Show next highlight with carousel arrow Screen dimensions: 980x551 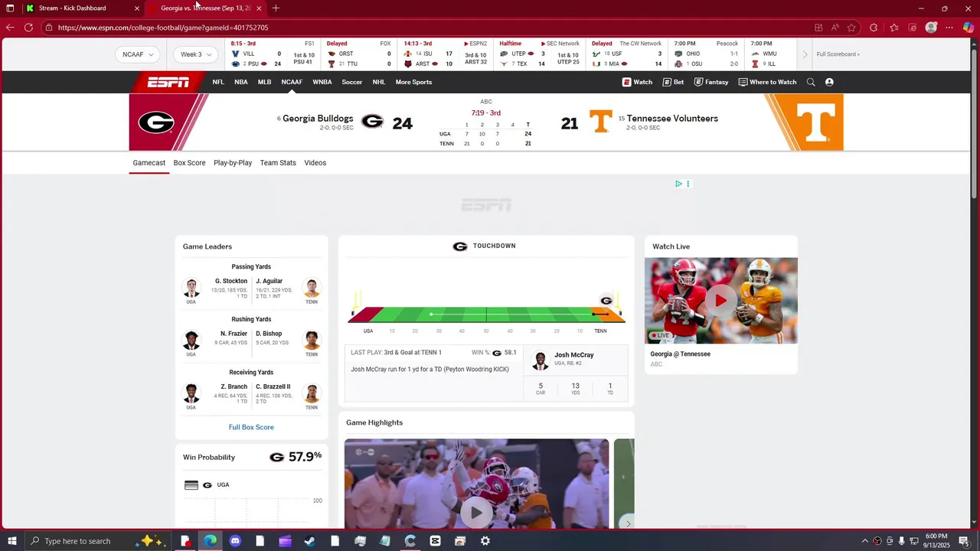pos(628,523)
